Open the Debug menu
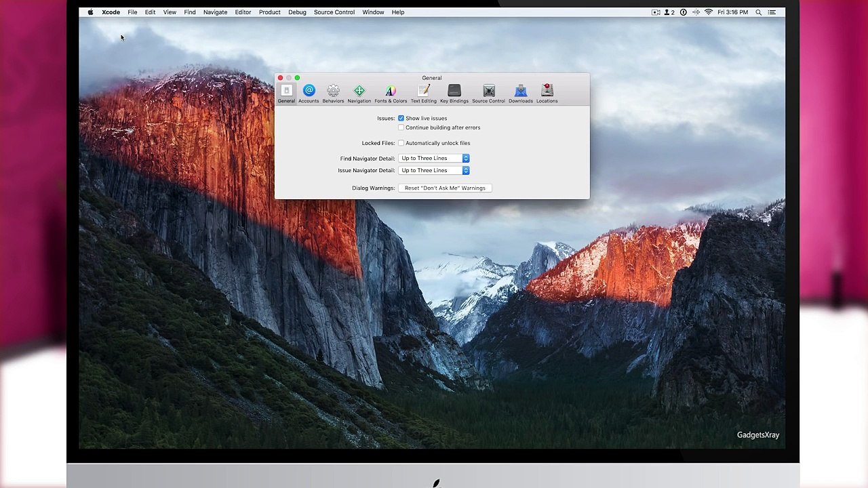The image size is (868, 488). (297, 12)
